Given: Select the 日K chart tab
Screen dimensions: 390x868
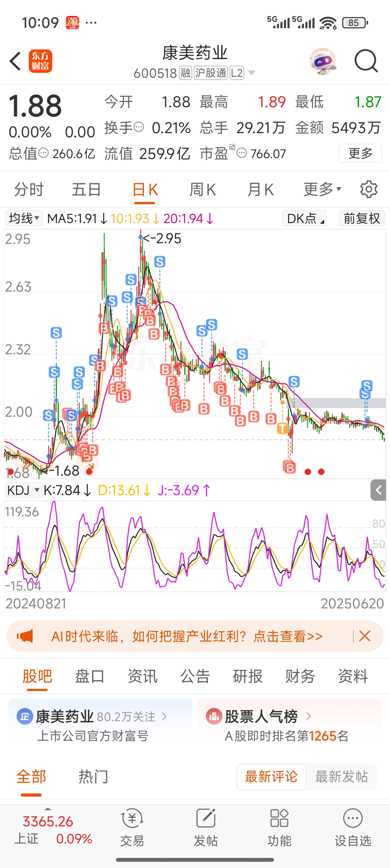Looking at the screenshot, I should coord(145,189).
